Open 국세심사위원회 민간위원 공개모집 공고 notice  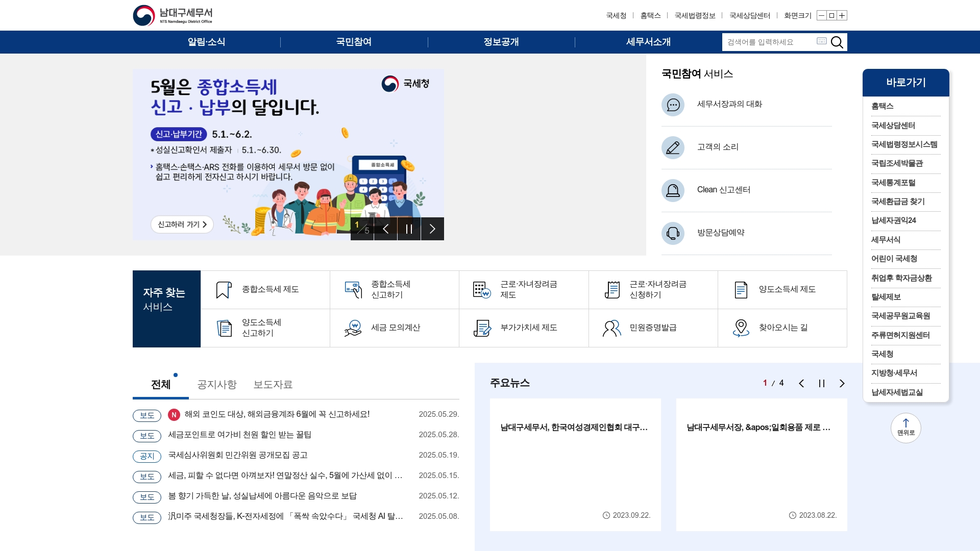point(238,455)
